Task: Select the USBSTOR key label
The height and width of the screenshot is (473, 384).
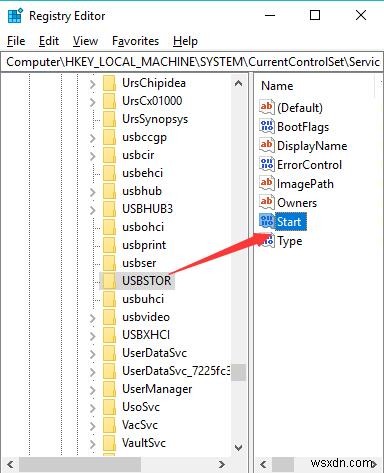Action: tap(146, 281)
